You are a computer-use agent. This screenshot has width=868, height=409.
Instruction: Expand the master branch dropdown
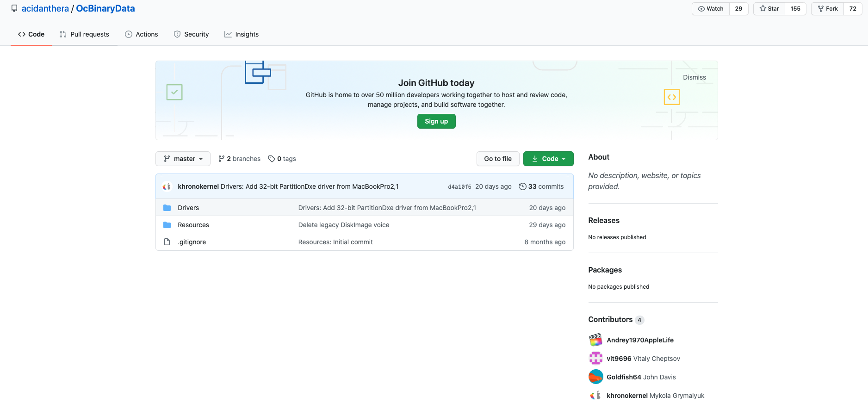pyautogui.click(x=183, y=159)
